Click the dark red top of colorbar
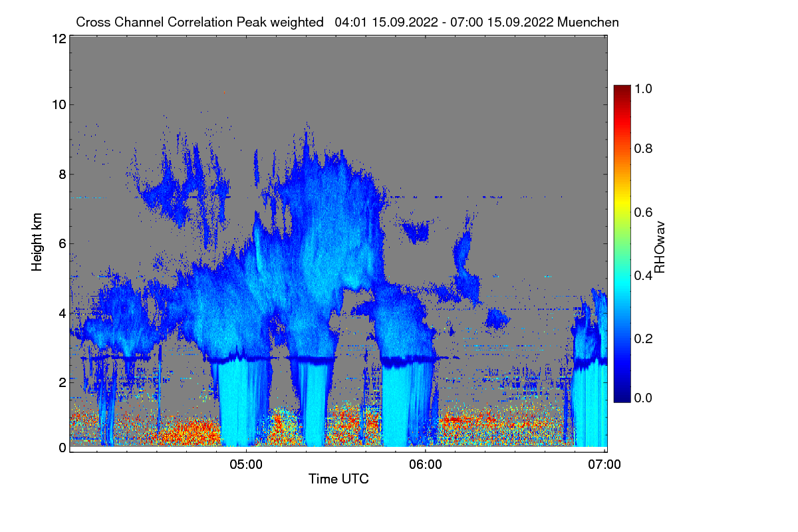The image size is (798, 532). click(x=622, y=90)
